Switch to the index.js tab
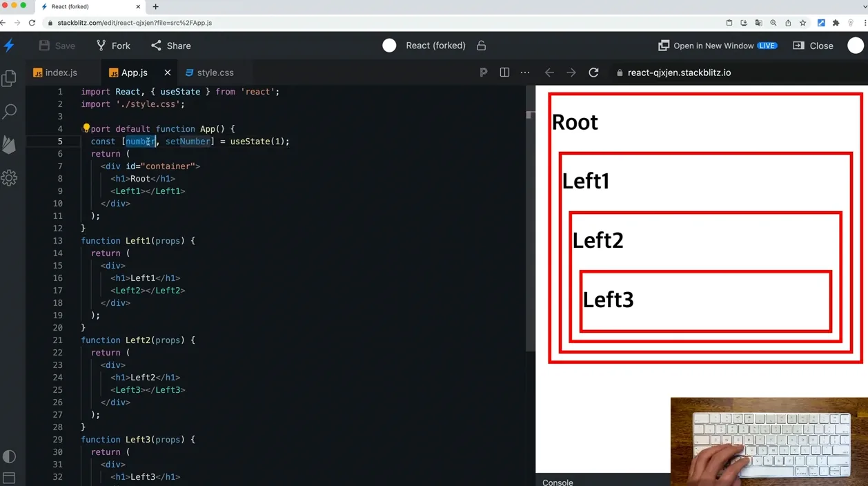This screenshot has width=868, height=486. 55,72
